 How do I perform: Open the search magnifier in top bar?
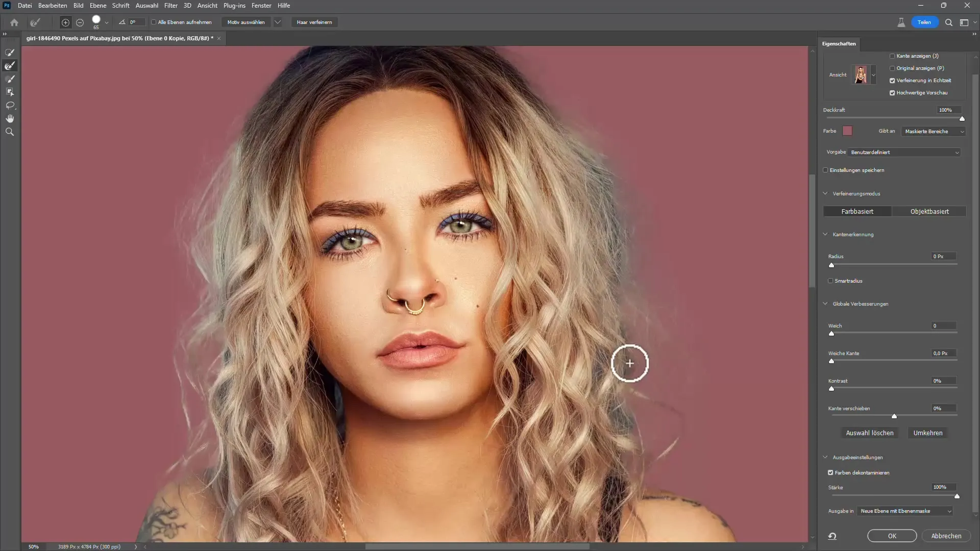pos(949,22)
